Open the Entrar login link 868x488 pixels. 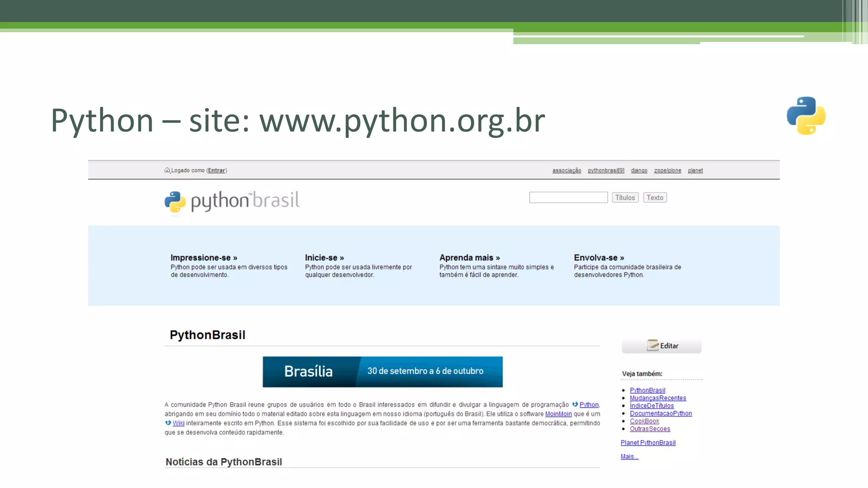coord(217,170)
